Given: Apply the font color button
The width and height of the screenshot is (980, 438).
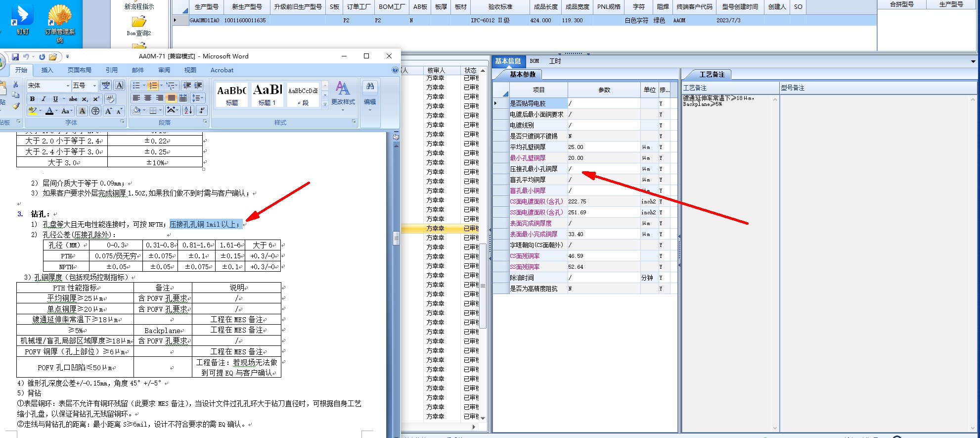Looking at the screenshot, I should click(49, 111).
